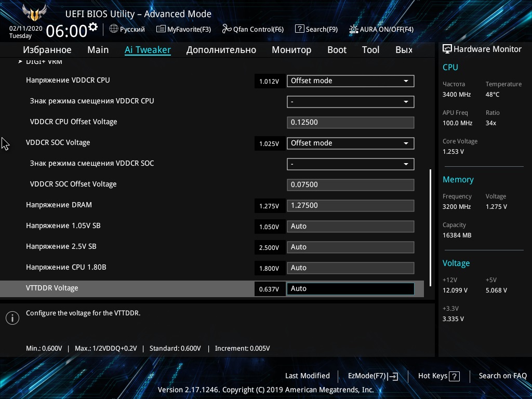Viewport: 532px width, 399px height.
Task: Click the Знак режима смещения VDDCR SOC label
Action: pos(92,164)
